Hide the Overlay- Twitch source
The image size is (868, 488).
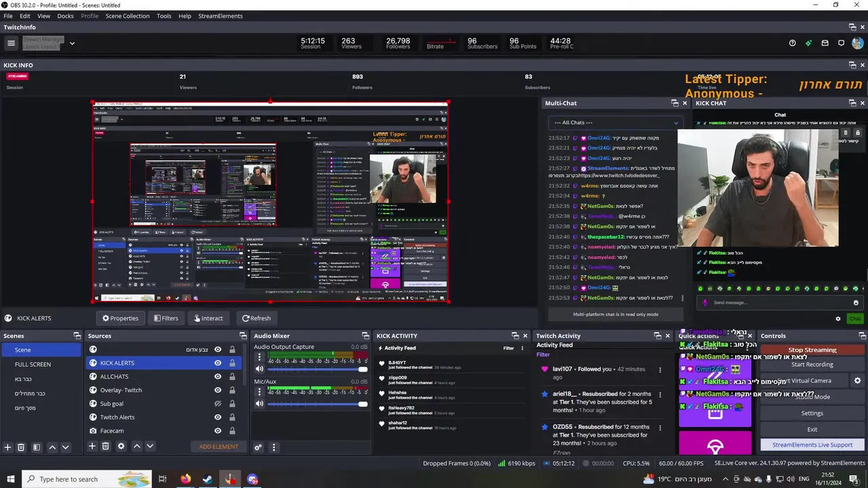[218, 390]
